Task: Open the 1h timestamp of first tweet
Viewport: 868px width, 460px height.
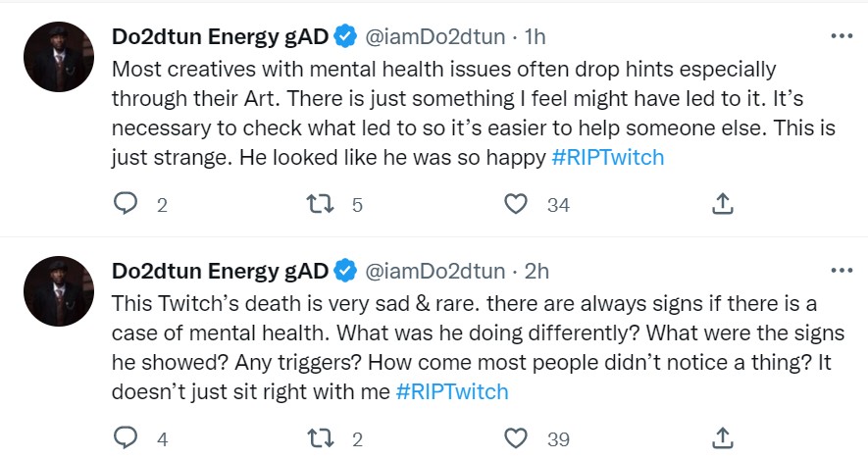Action: pos(536,37)
